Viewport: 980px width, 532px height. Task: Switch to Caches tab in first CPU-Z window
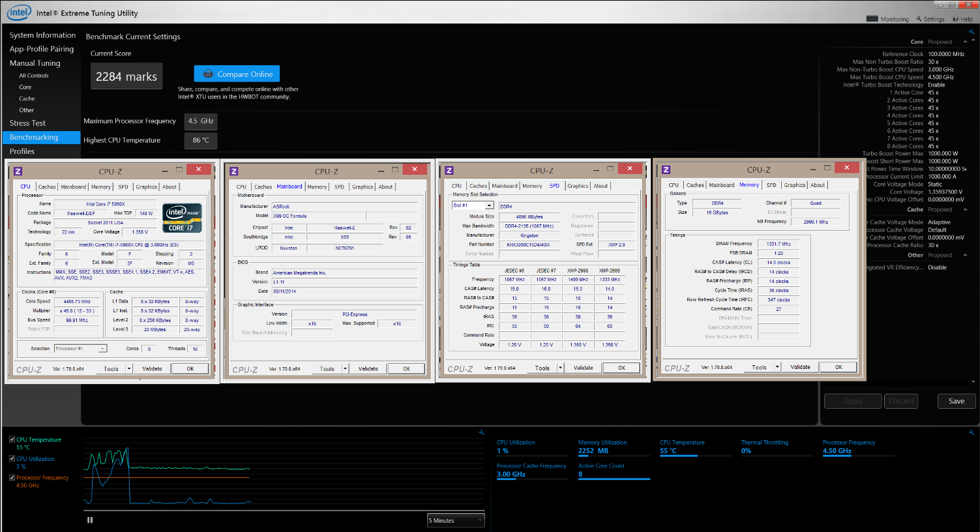pos(47,187)
